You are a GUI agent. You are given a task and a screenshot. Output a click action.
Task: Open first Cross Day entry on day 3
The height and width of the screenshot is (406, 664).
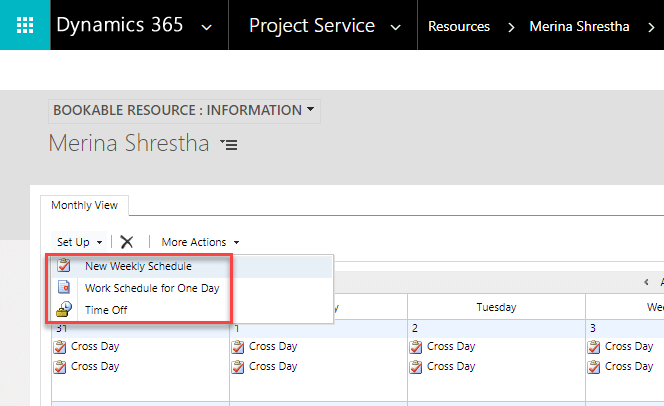(629, 347)
